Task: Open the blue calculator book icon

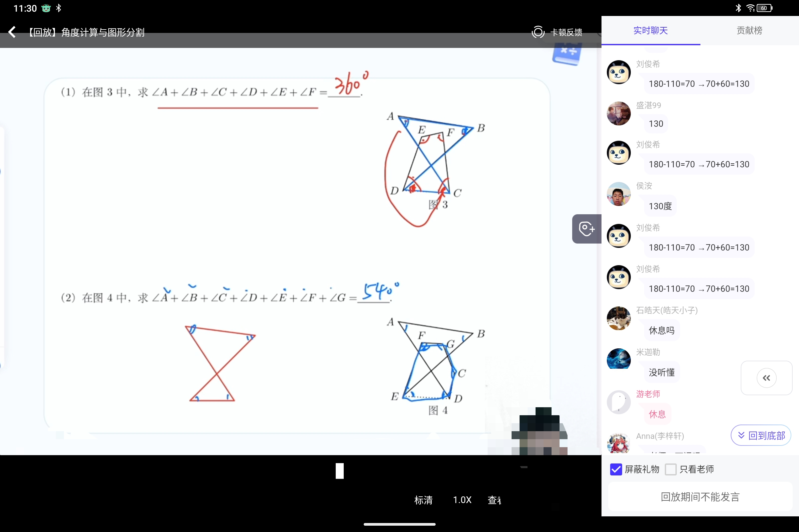Action: (x=567, y=54)
